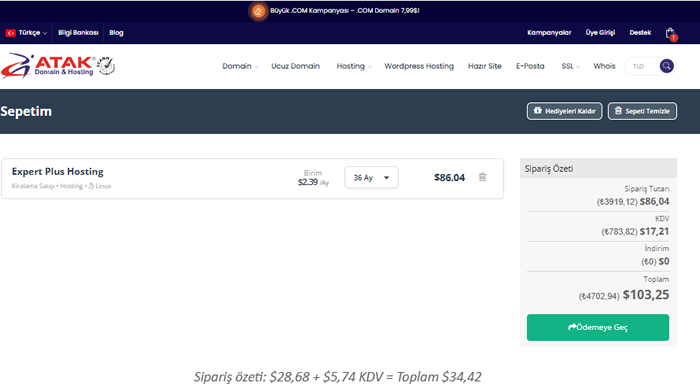700x390 pixels.
Task: Open Ucuz Domain page
Action: click(296, 66)
